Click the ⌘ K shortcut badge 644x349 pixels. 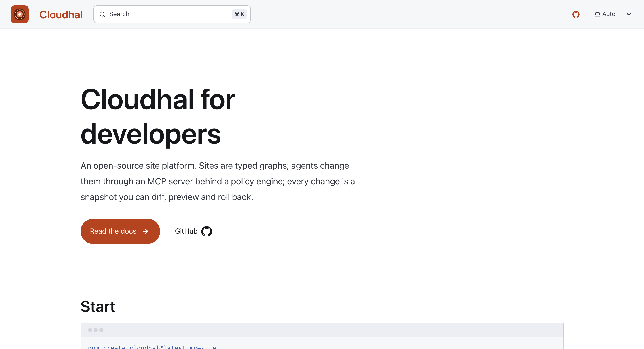coord(239,14)
